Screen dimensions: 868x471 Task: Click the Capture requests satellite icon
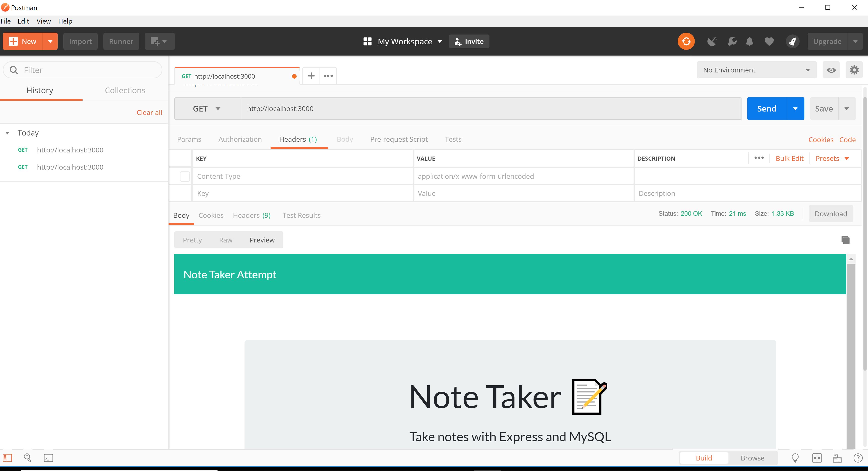[712, 41]
